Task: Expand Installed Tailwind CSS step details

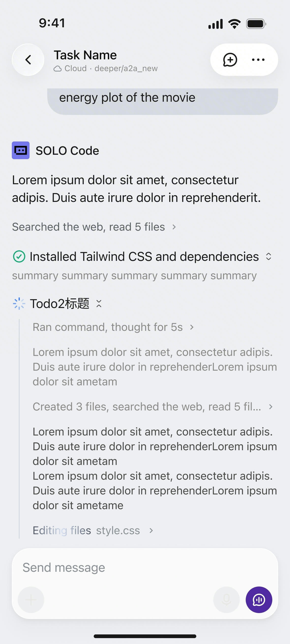Action: (268, 257)
